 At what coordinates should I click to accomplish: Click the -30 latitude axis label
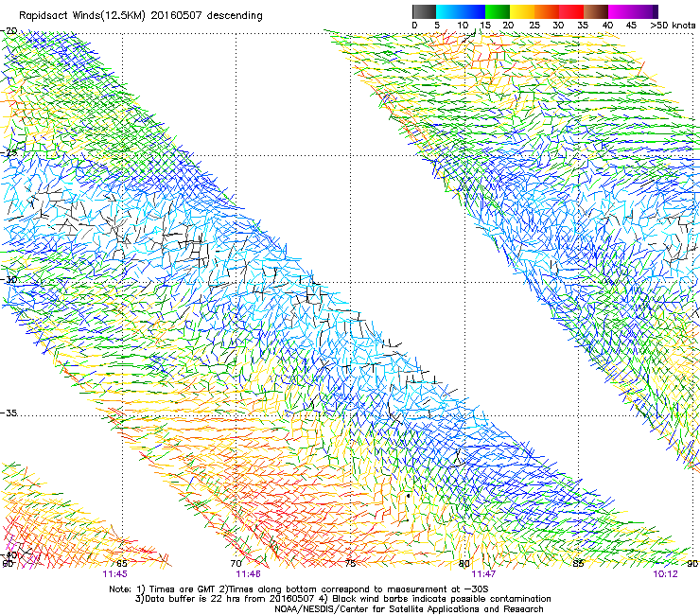9,279
